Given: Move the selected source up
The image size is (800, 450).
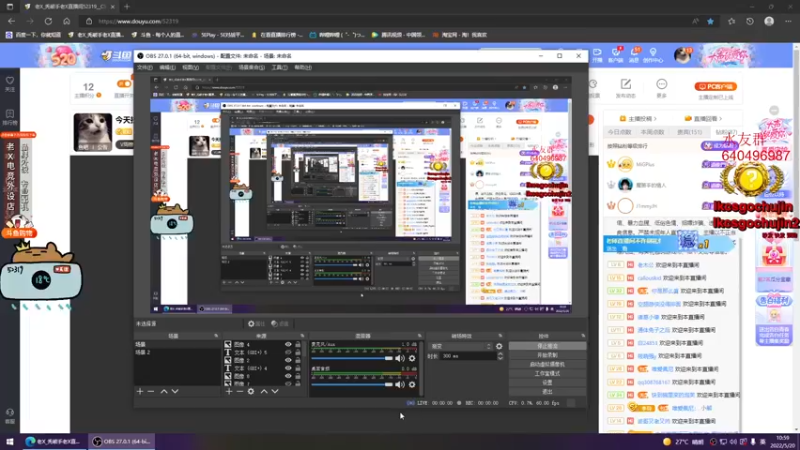Looking at the screenshot, I should pyautogui.click(x=264, y=391).
